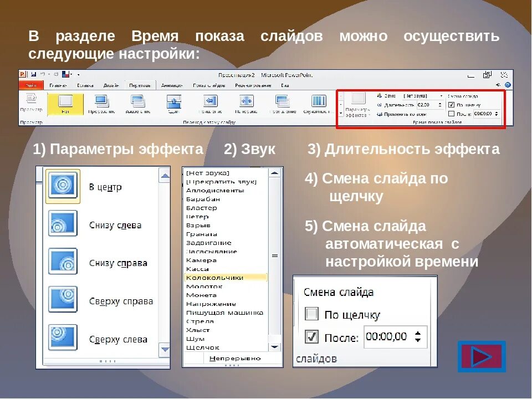
Task: Click the Undo icon in quick access toolbar
Action: [x=43, y=74]
